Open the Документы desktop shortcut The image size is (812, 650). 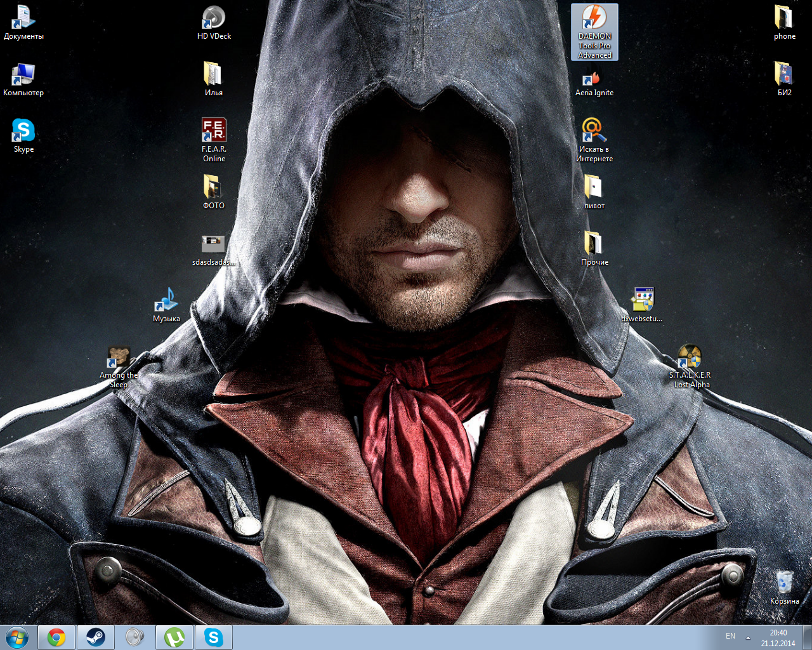coord(23,23)
